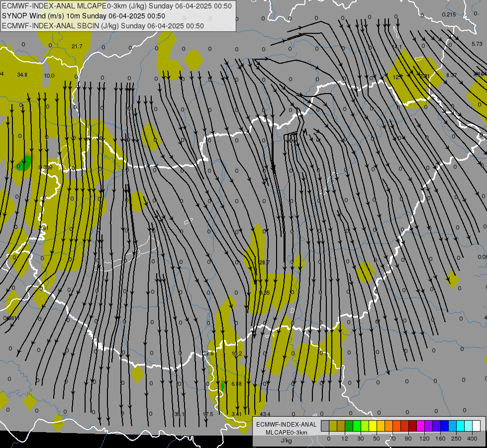Click the legend scale label 120
This screenshot has height=448, width=487.
[x=424, y=439]
